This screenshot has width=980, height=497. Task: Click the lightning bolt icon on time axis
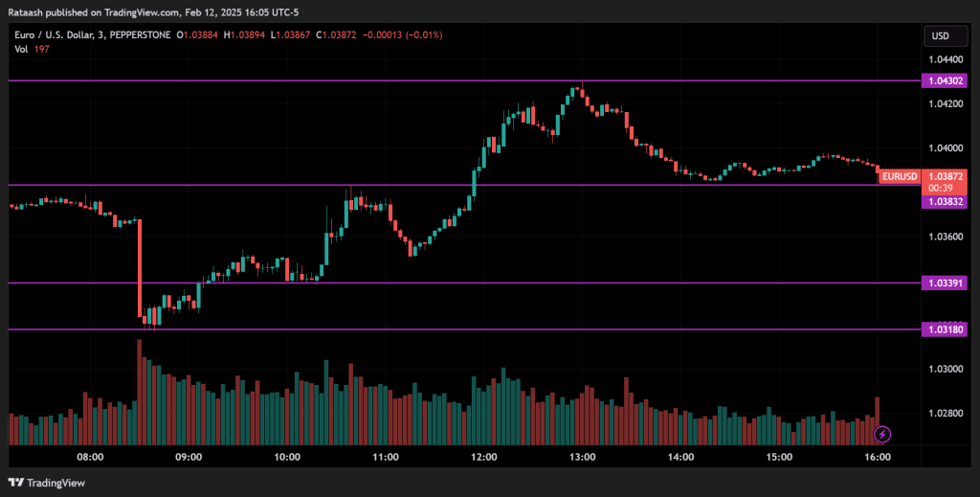882,434
